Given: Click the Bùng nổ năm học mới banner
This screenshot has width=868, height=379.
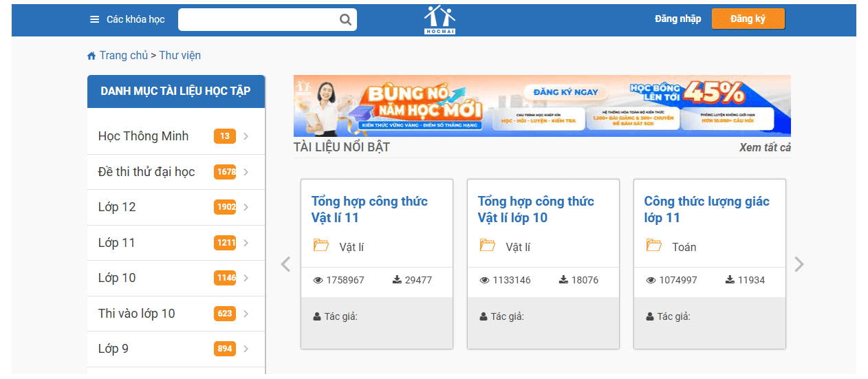Looking at the screenshot, I should pyautogui.click(x=542, y=106).
